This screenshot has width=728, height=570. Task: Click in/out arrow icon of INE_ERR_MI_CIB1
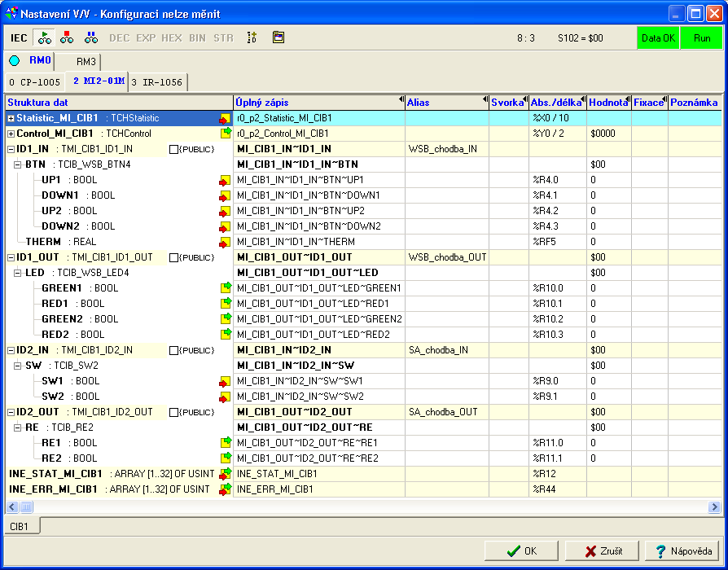(226, 489)
